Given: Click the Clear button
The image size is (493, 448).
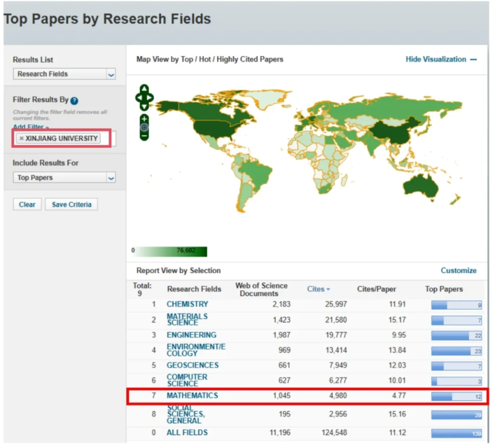Looking at the screenshot, I should 27,205.
